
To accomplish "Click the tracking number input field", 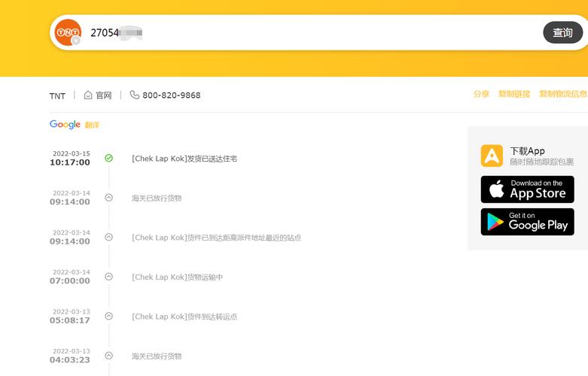I will (313, 33).
